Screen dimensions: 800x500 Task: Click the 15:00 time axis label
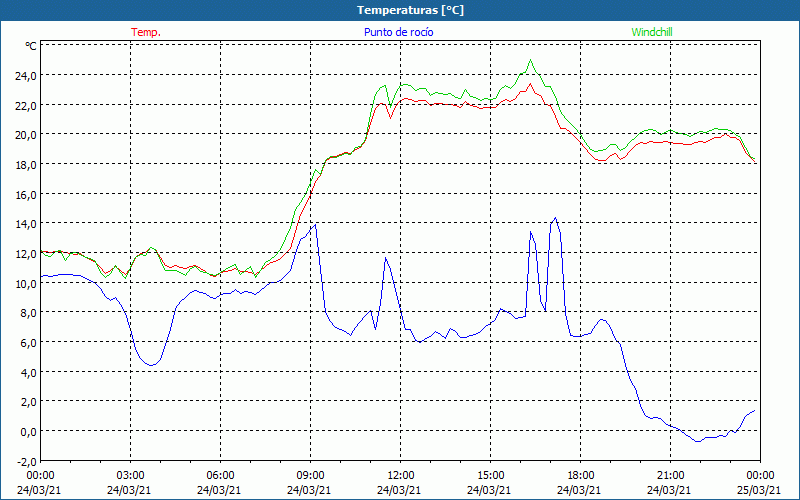coord(490,476)
